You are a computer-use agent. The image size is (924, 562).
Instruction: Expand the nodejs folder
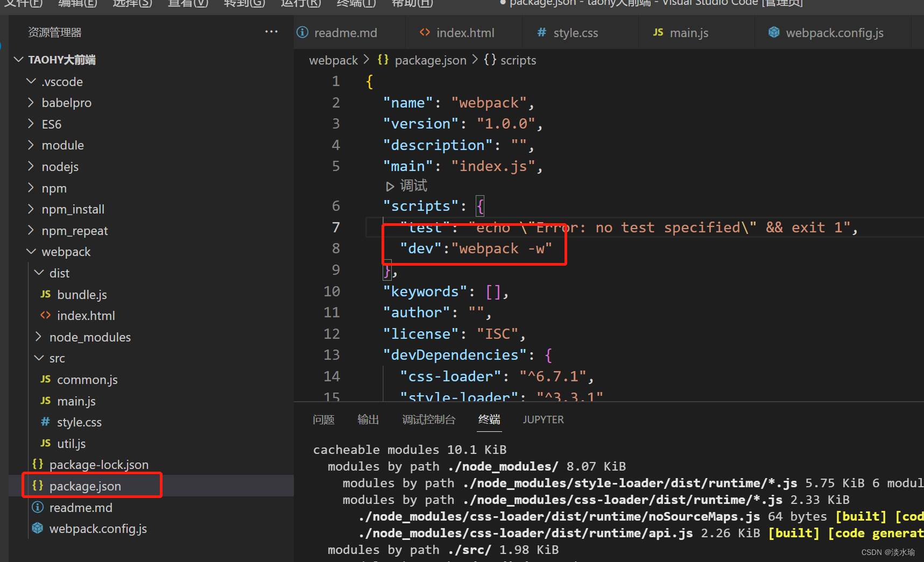click(31, 166)
